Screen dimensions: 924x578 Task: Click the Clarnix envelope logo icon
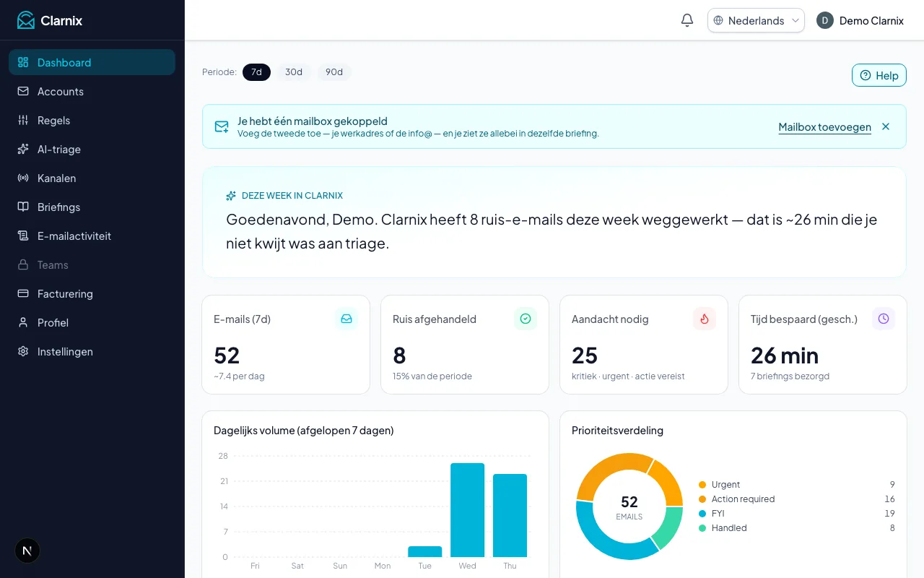coord(26,20)
